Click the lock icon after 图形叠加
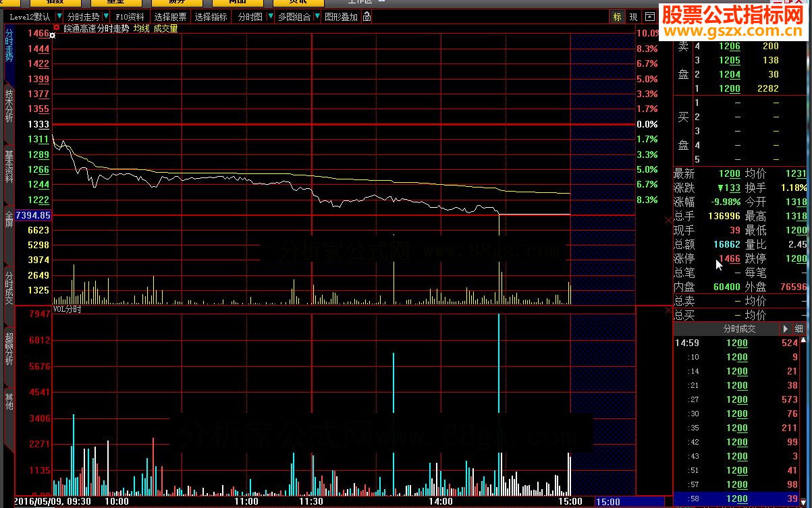Image resolution: width=812 pixels, height=508 pixels. (x=367, y=17)
